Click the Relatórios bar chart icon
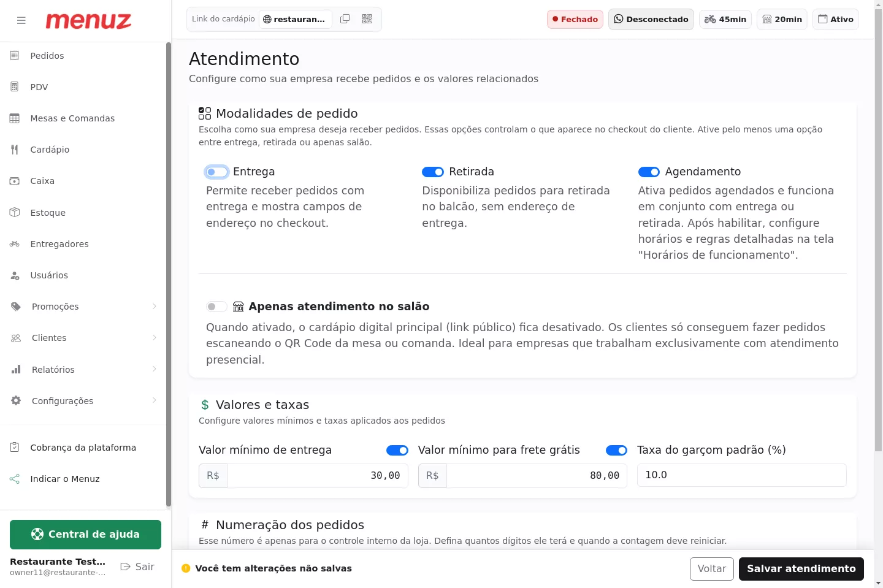 16,370
